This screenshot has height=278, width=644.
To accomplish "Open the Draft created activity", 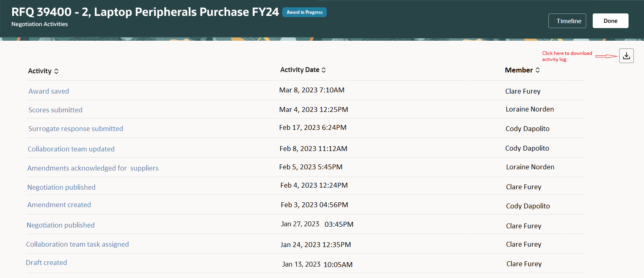I will [46, 263].
